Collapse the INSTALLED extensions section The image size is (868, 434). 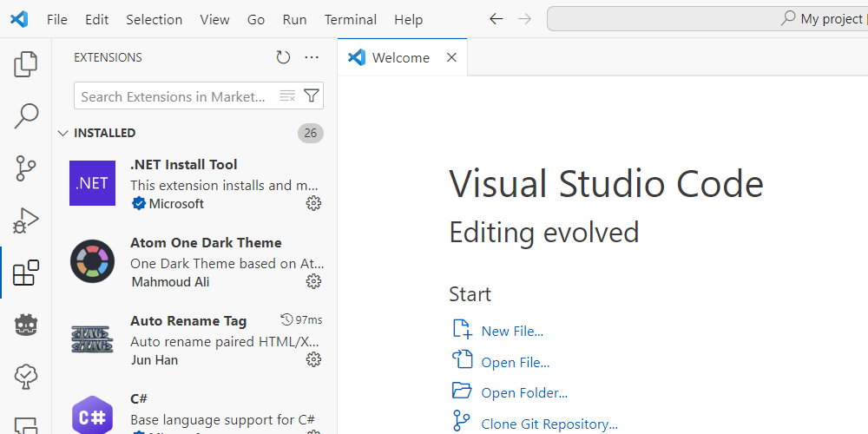[x=62, y=133]
